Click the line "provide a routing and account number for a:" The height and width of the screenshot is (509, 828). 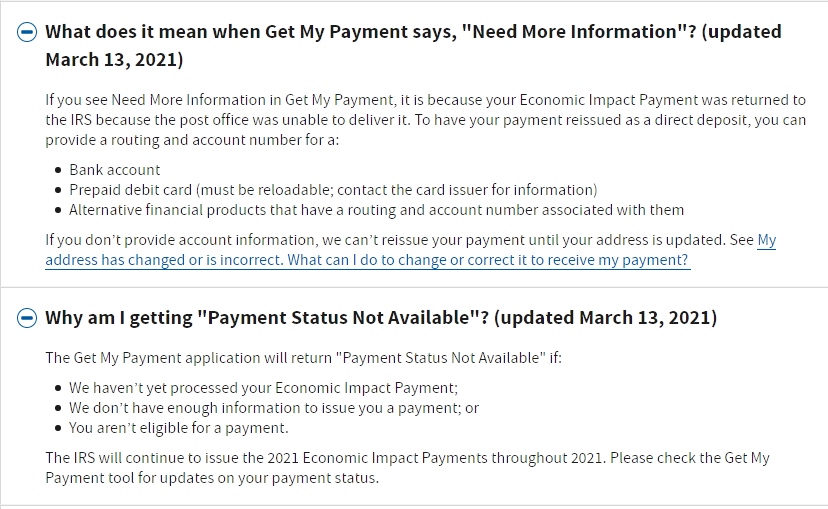[192, 140]
